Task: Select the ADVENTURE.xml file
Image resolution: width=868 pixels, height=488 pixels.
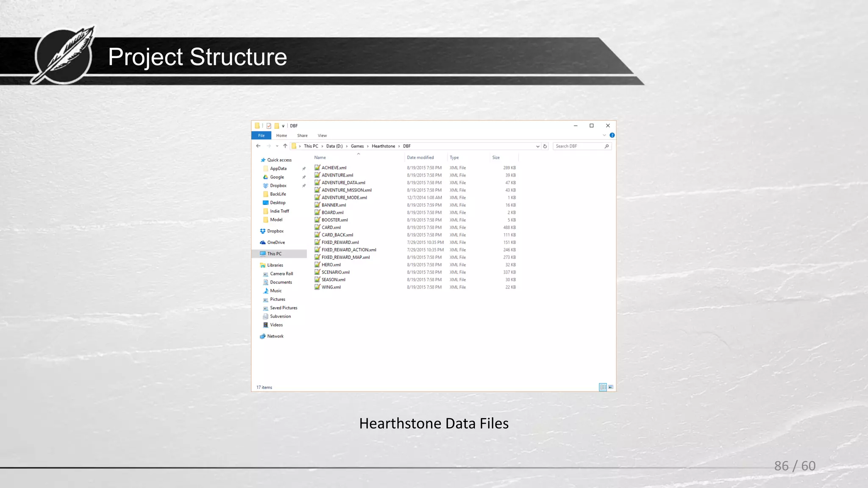Action: [x=337, y=175]
